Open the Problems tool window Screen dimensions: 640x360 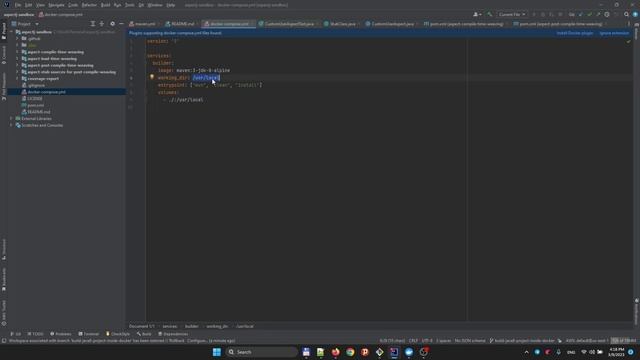point(60,334)
